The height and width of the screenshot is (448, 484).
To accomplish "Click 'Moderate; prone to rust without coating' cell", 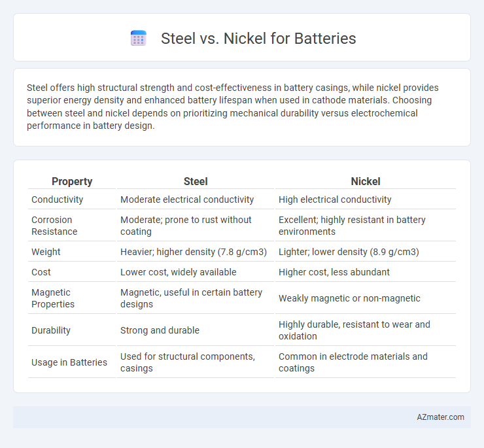I will (x=186, y=226).
